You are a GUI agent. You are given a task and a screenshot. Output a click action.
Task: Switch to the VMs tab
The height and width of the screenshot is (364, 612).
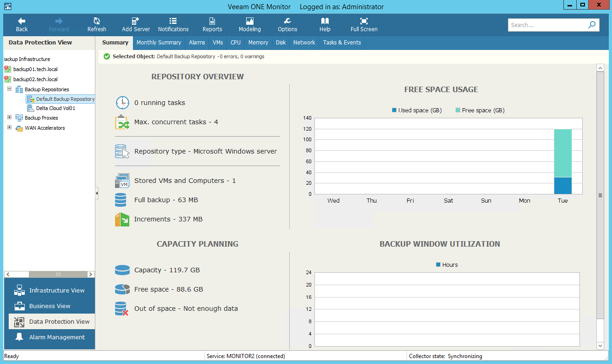[218, 43]
